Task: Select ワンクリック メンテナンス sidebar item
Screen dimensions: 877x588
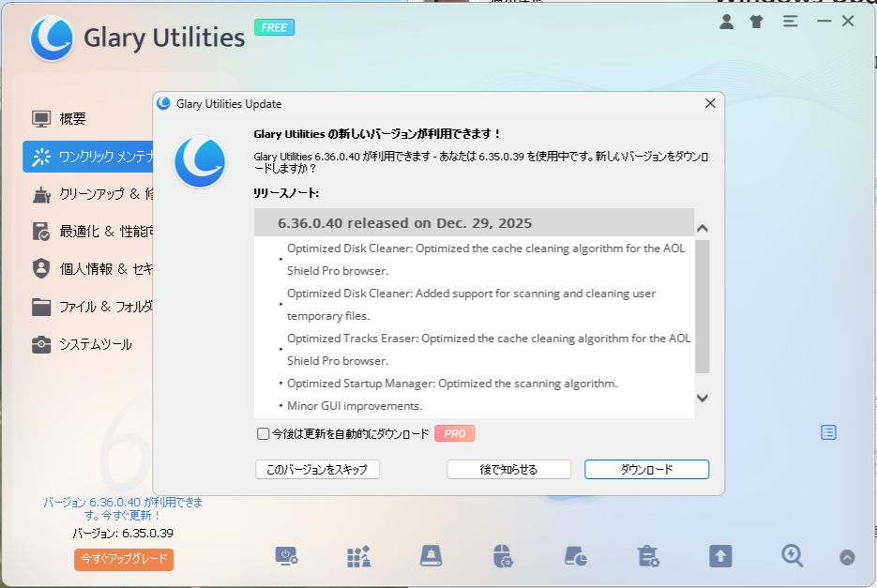Action: coord(88,157)
